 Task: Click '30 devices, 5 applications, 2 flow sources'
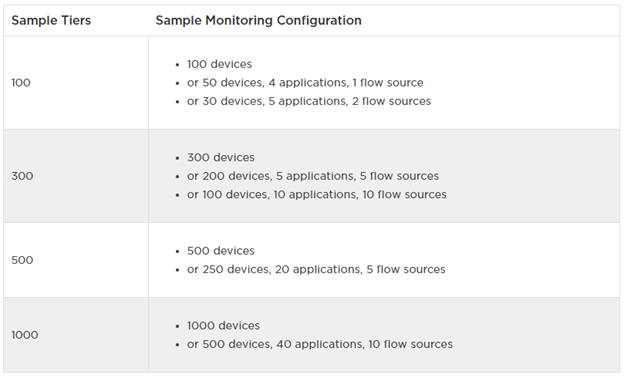(x=316, y=101)
